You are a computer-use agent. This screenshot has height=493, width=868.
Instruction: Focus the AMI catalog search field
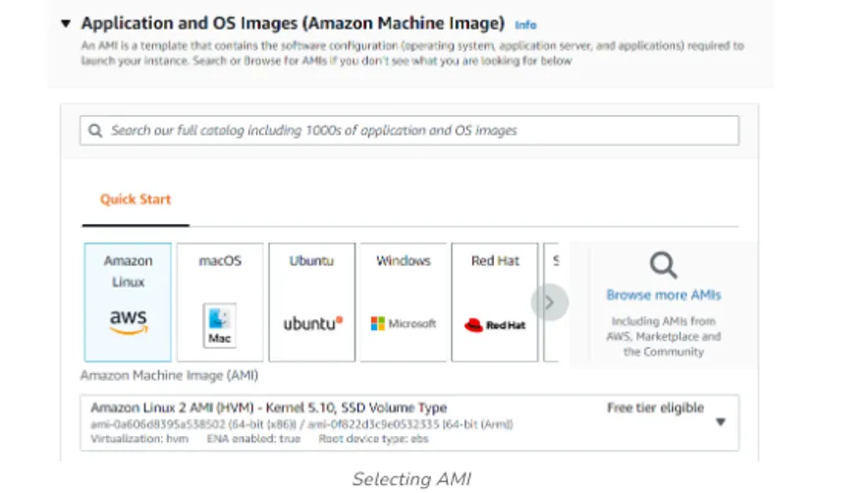point(409,131)
